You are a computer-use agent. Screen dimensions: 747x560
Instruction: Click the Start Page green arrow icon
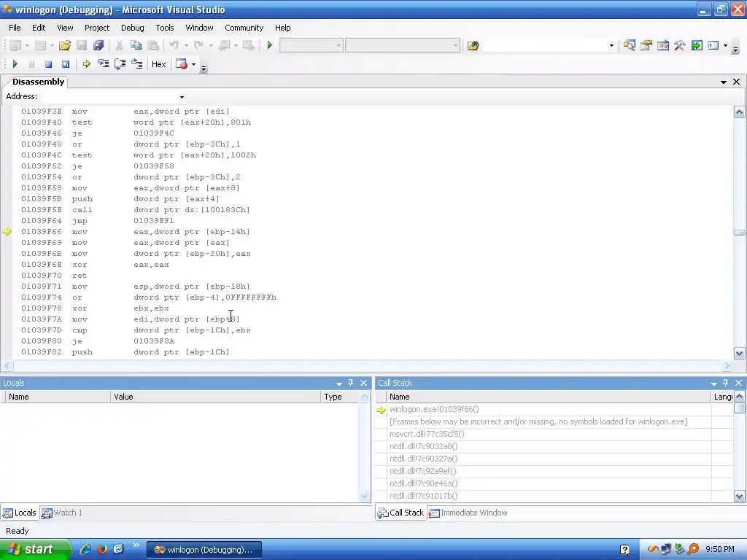point(697,46)
